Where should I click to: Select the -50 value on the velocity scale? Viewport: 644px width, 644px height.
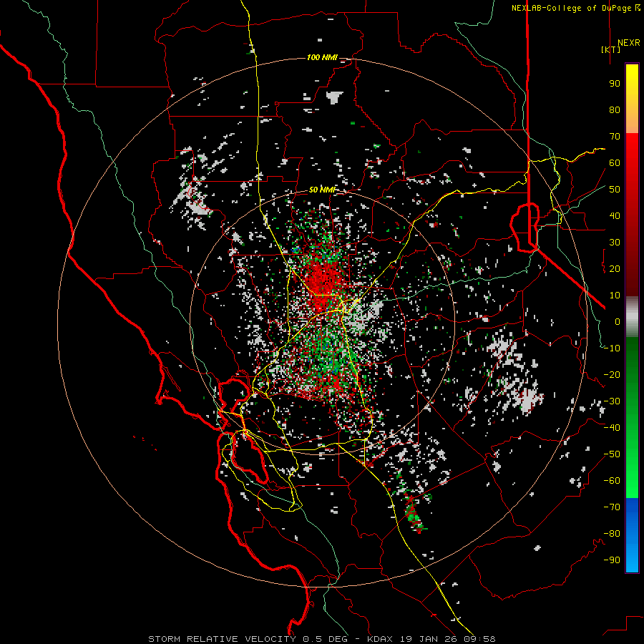(x=612, y=454)
